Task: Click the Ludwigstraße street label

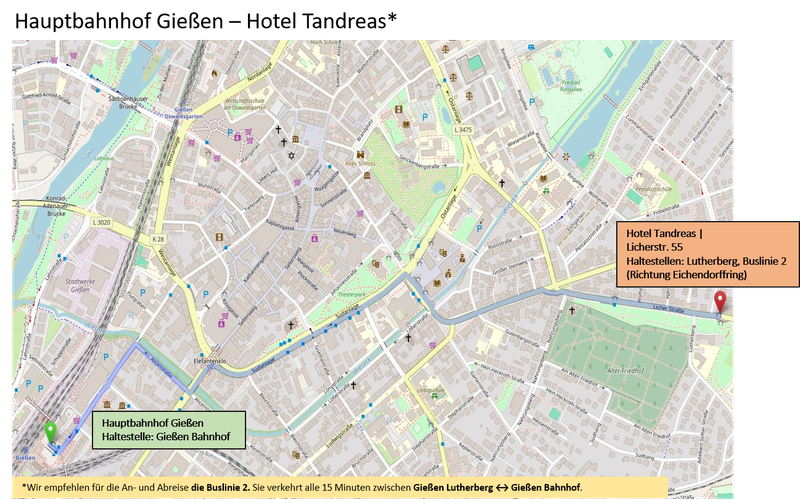Action: [338, 437]
